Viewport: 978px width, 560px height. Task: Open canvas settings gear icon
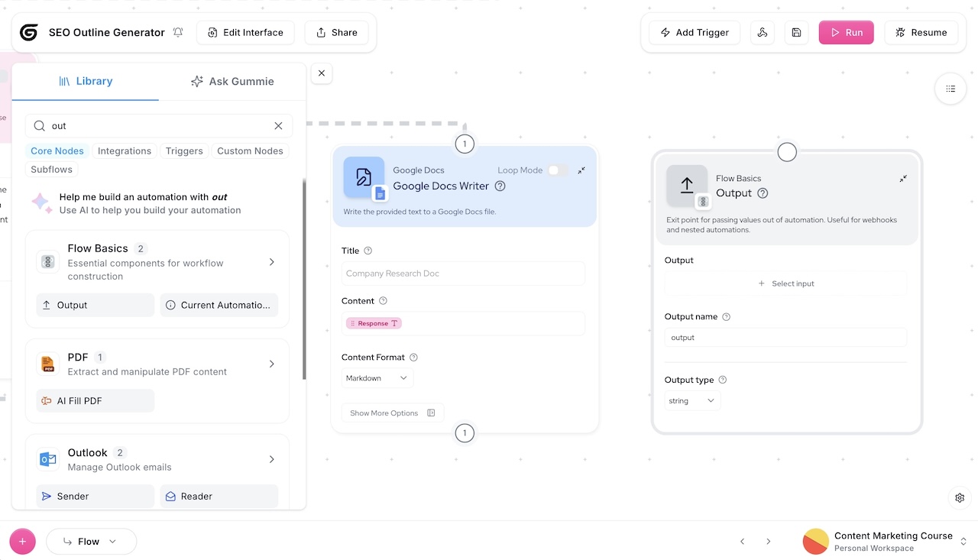960,497
